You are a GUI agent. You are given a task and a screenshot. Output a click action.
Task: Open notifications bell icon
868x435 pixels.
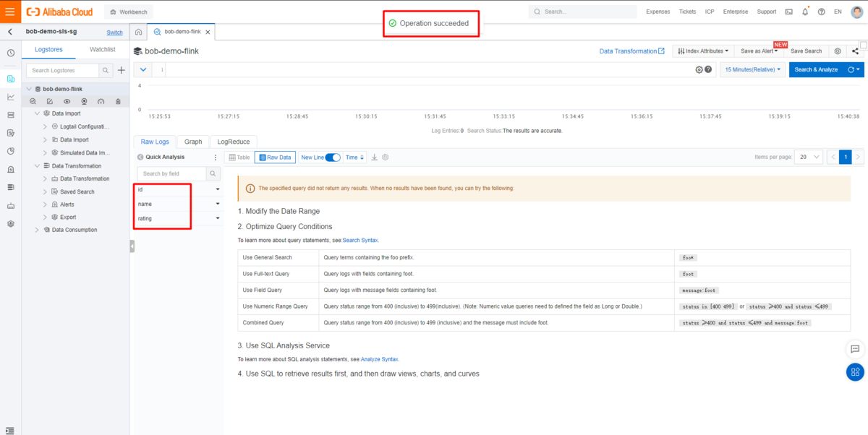(x=805, y=12)
